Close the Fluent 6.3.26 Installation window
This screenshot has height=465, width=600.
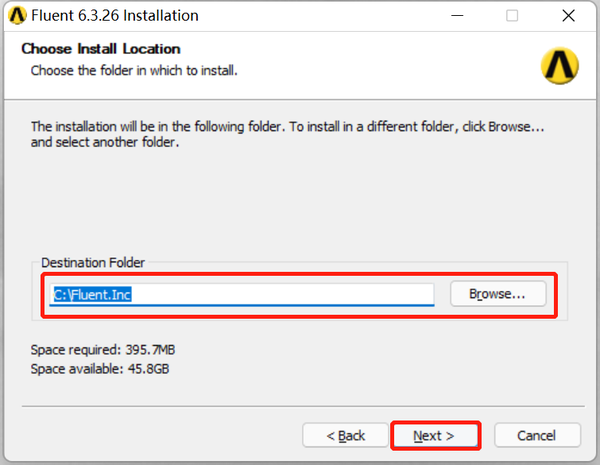pyautogui.click(x=566, y=16)
